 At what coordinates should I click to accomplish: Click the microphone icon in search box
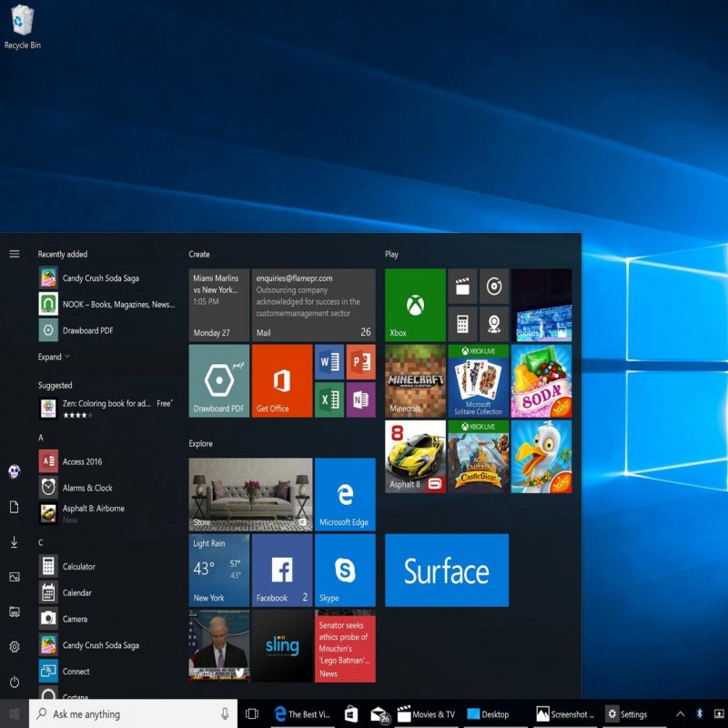tap(225, 713)
